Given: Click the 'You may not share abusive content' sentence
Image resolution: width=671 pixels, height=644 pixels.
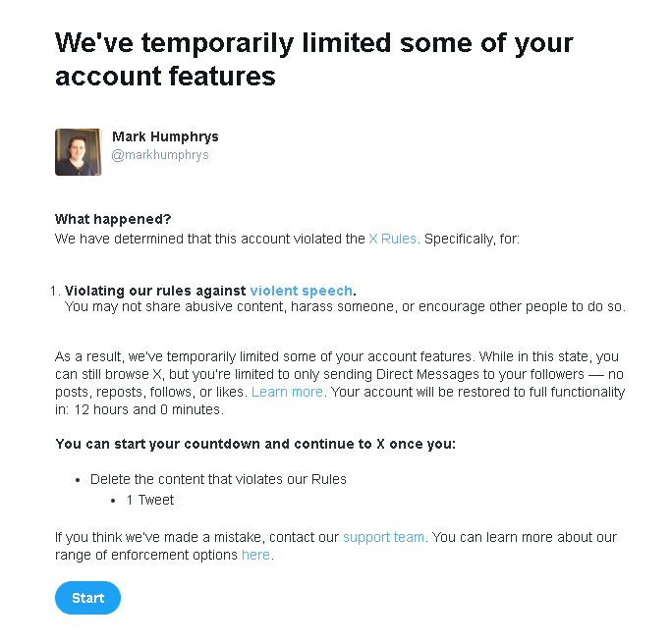Looking at the screenshot, I should (x=344, y=307).
